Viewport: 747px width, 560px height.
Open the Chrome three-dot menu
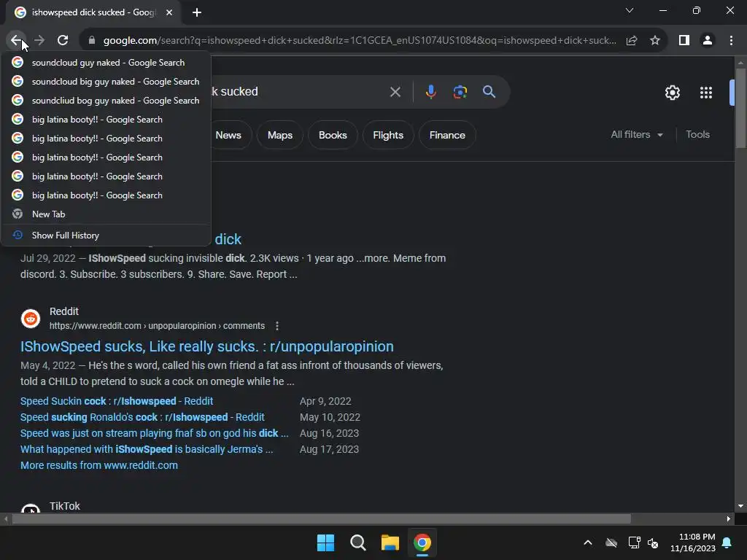click(x=731, y=41)
